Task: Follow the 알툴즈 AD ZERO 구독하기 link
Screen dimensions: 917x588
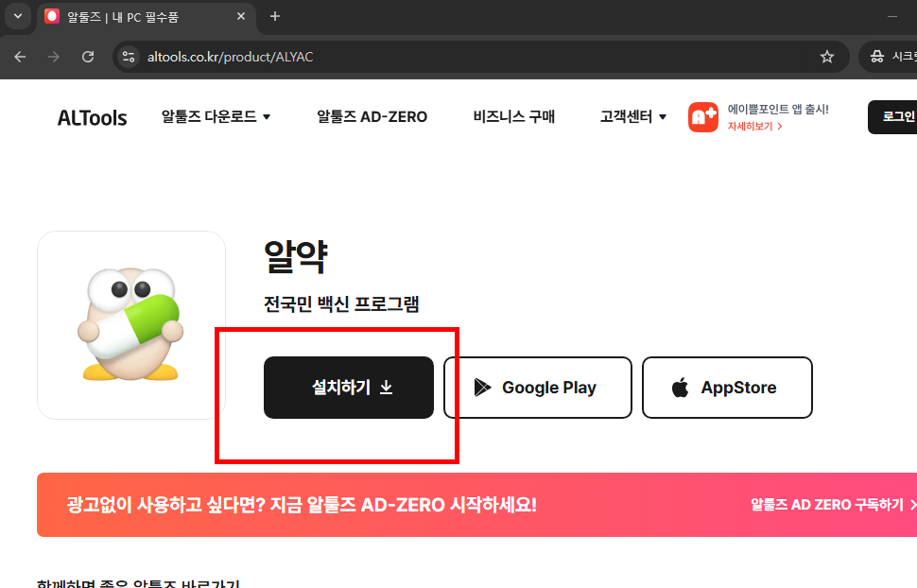Action: click(x=832, y=504)
